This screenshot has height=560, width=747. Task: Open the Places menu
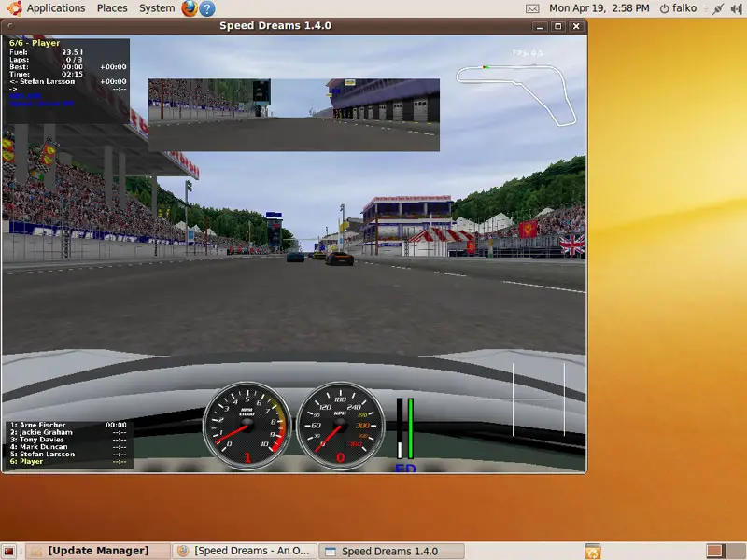tap(112, 8)
